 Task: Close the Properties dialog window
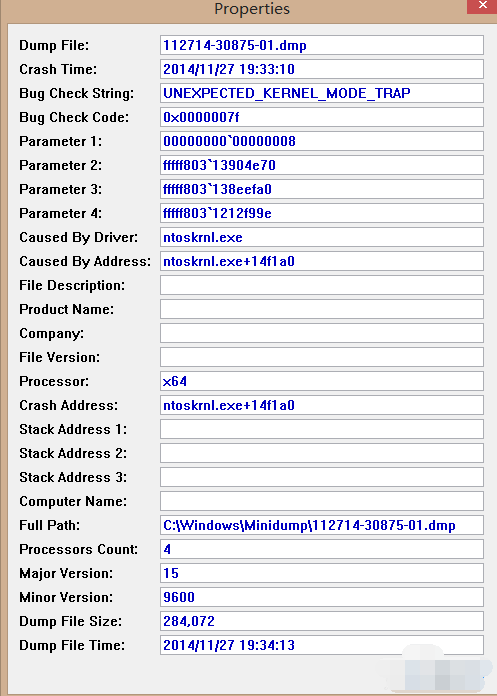[x=482, y=6]
